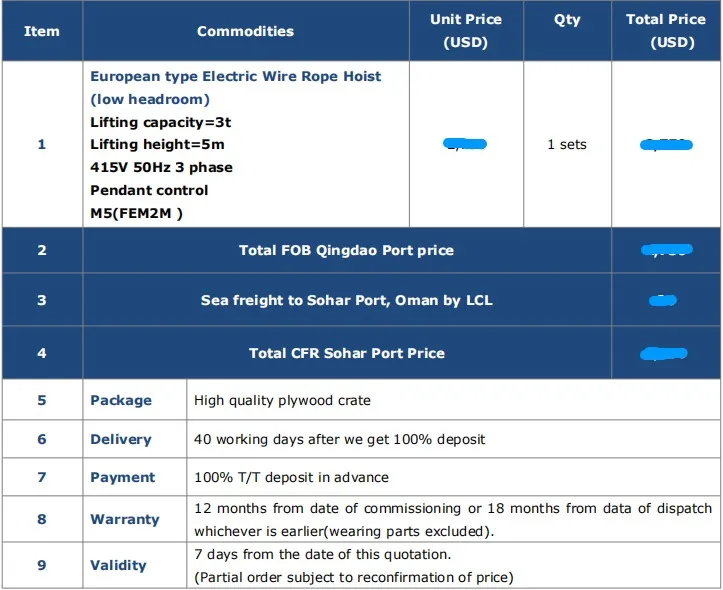The image size is (723, 590).
Task: Click the Item column header
Action: click(42, 31)
